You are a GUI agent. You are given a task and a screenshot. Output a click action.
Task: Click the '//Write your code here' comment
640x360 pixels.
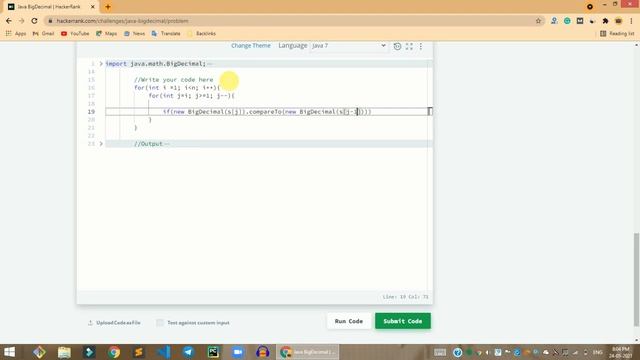click(173, 80)
